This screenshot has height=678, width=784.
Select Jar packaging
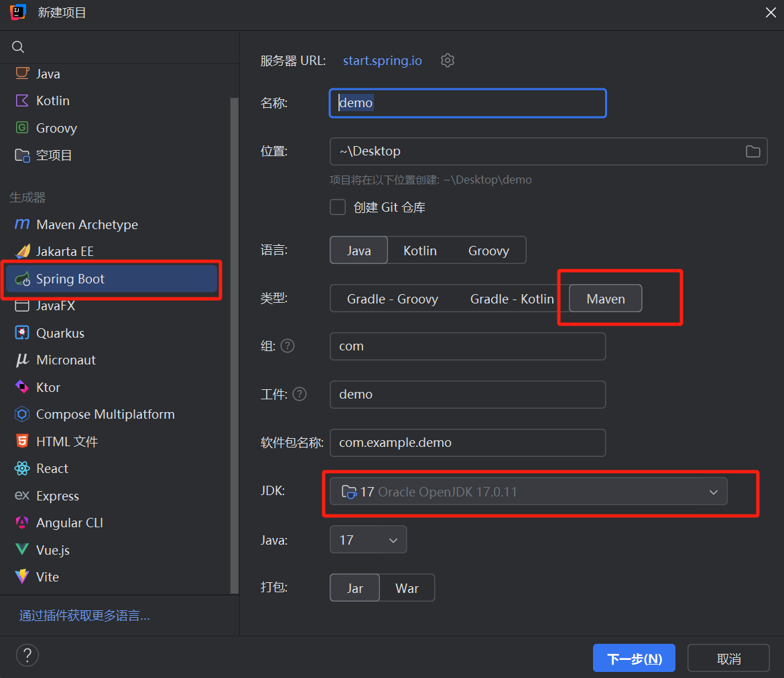[355, 588]
